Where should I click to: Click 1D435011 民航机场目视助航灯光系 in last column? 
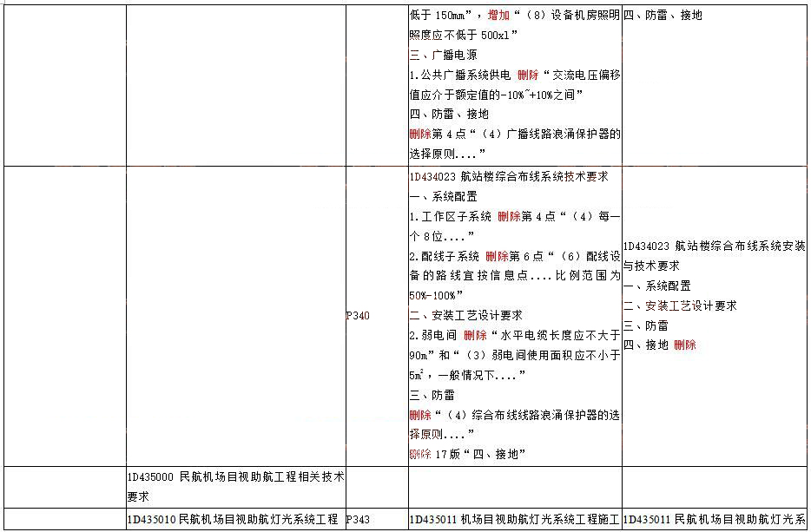(714, 520)
